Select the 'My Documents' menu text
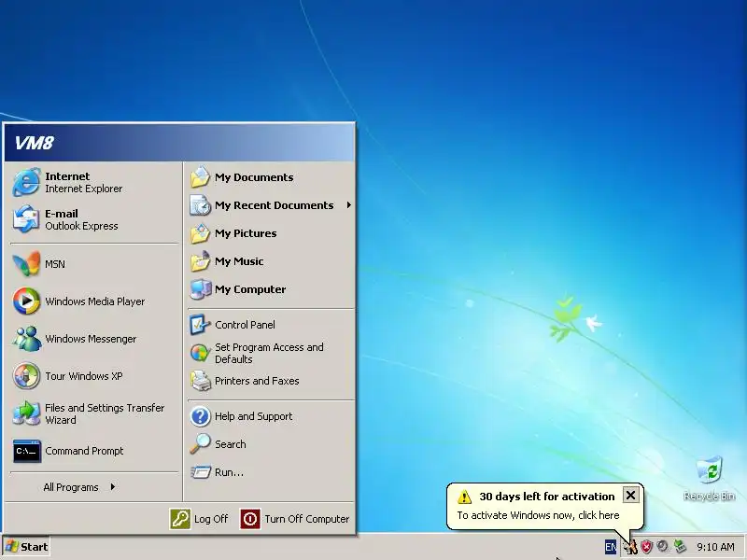The width and height of the screenshot is (747, 560). 254,177
